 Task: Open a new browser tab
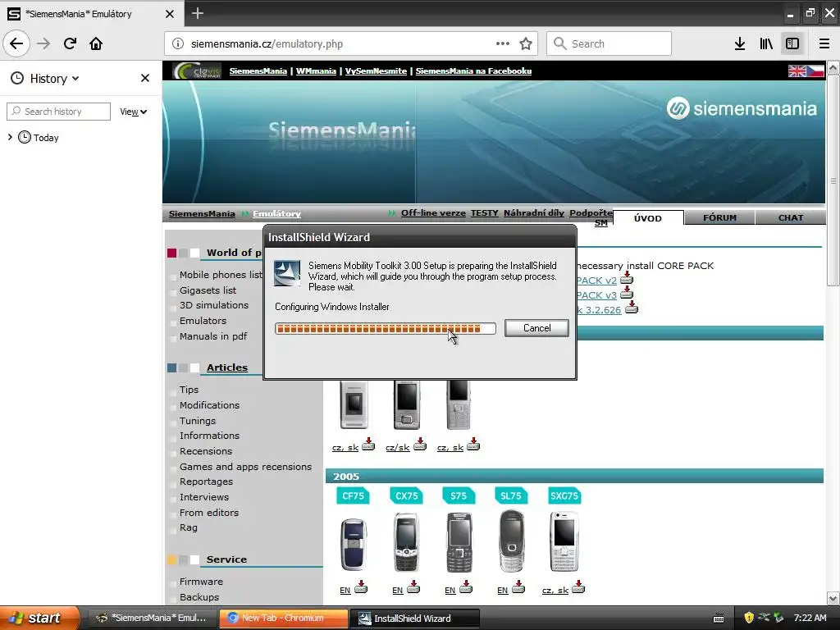197,13
